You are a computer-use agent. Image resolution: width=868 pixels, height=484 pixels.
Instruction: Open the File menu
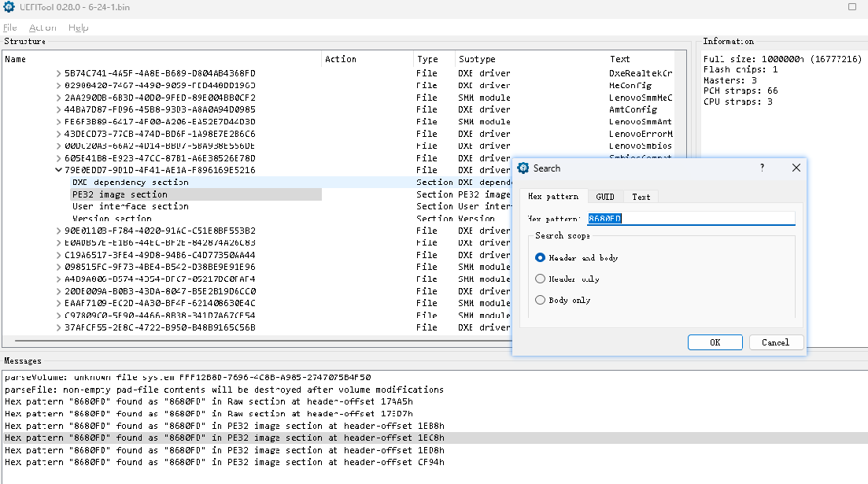tap(10, 28)
